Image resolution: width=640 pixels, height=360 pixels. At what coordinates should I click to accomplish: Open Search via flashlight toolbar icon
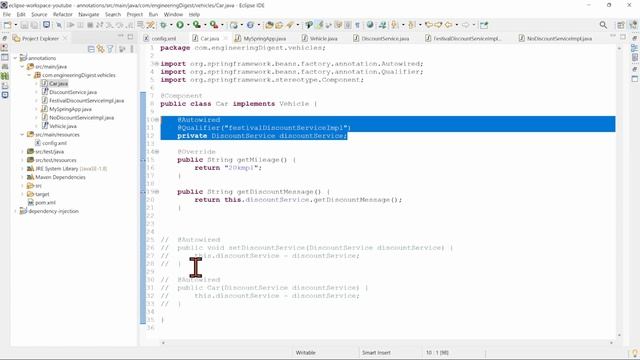point(290,25)
